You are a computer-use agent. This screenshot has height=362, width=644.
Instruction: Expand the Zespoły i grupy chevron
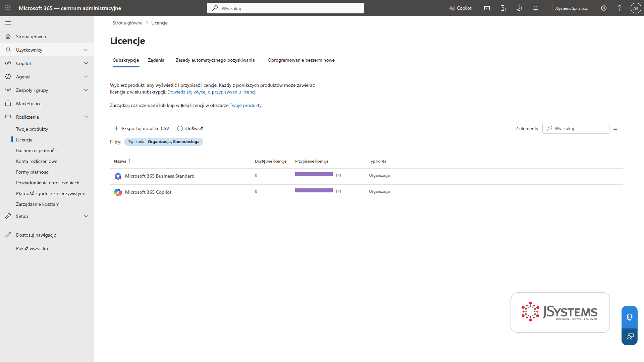pyautogui.click(x=86, y=90)
